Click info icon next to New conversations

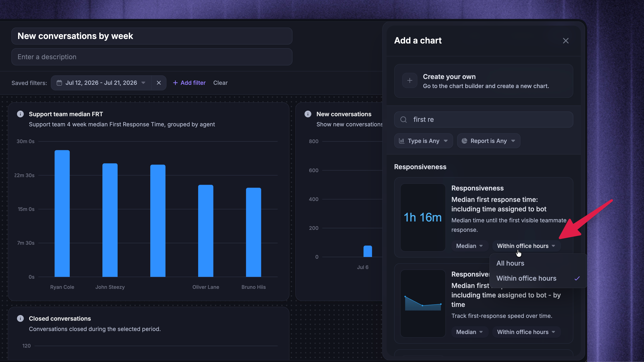308,114
